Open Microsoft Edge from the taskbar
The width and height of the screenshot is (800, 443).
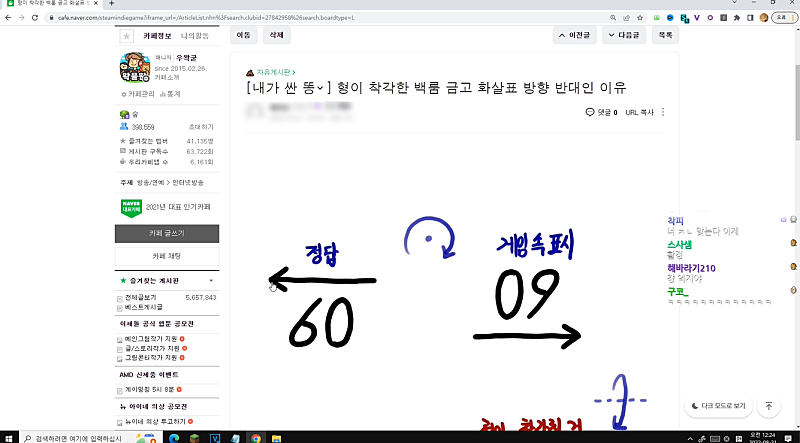click(174, 438)
